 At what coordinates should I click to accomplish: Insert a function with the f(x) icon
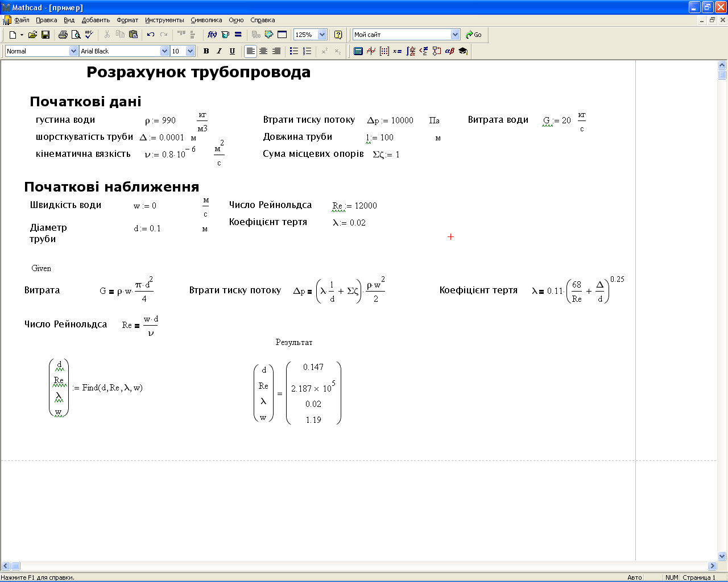coord(212,35)
